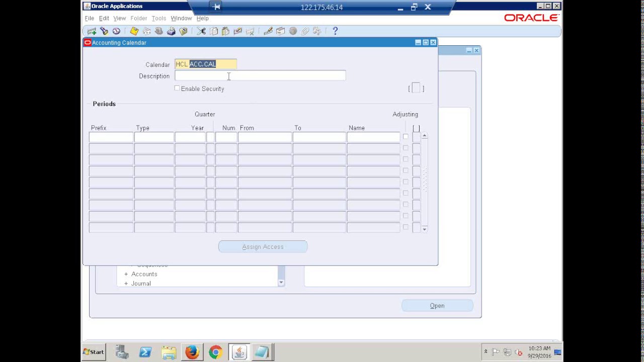This screenshot has width=644, height=362.
Task: Pin the remote desktop connection bar
Action: coord(216,7)
